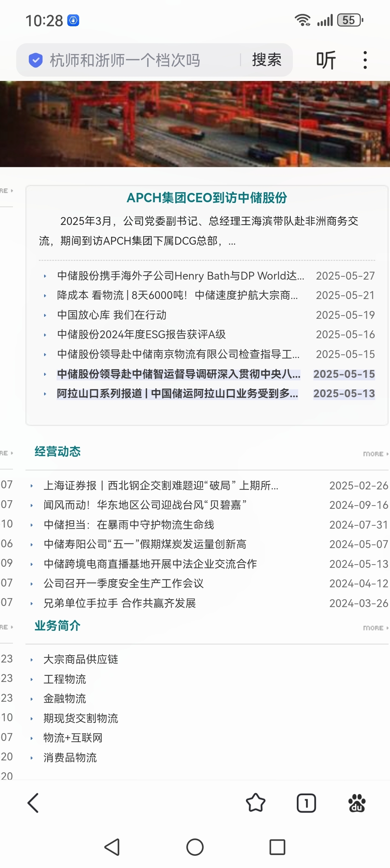Open 物流+互联网 business item
This screenshot has width=390, height=868.
point(73,738)
